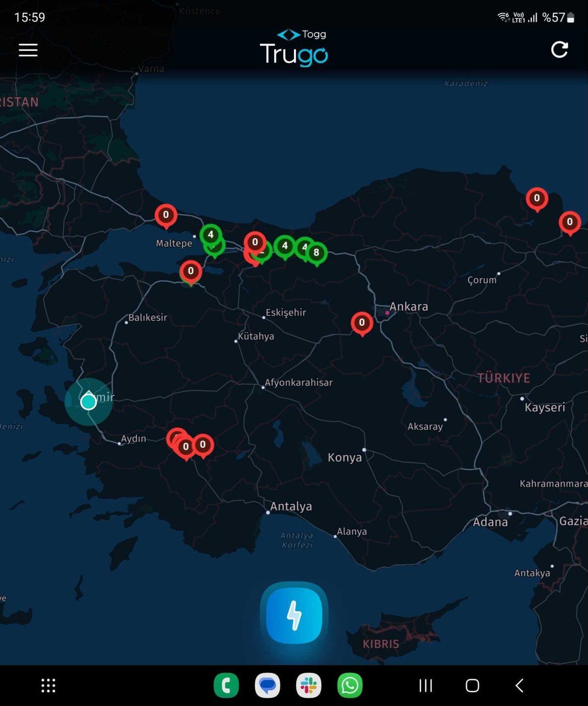
Task: Open Samsung Messages from the taskbar
Action: [x=267, y=686]
